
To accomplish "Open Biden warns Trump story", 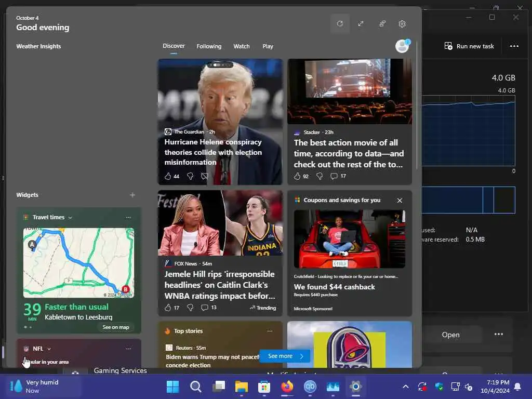I will tap(212, 361).
